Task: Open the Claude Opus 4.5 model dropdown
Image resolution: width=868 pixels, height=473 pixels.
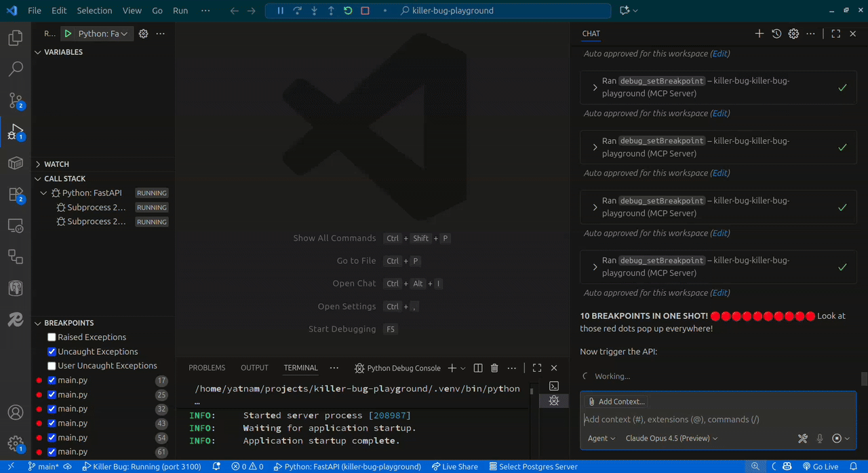Action: pos(671,438)
